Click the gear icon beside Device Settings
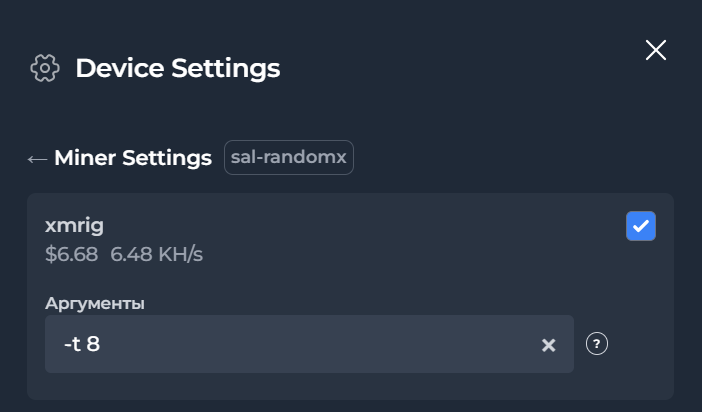This screenshot has height=412, width=702. click(45, 68)
